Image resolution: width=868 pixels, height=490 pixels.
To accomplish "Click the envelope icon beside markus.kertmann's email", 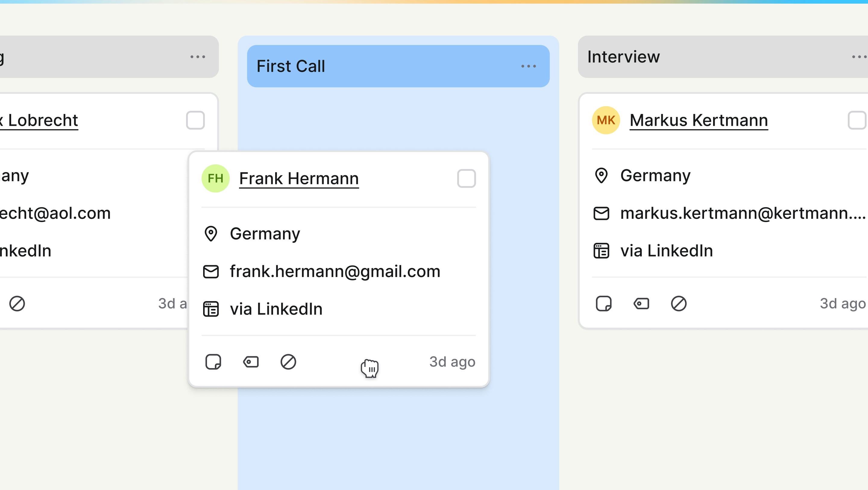I will 602,213.
